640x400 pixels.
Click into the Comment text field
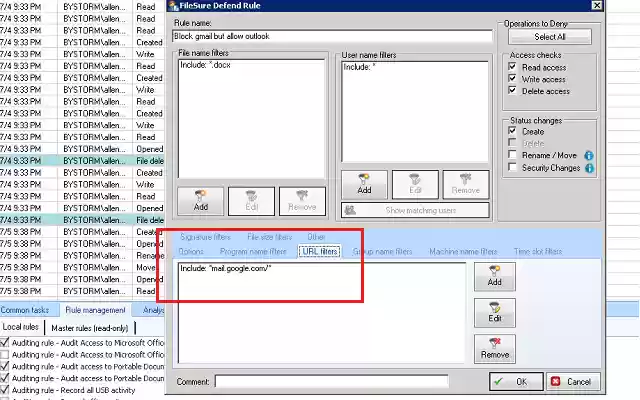(x=331, y=382)
